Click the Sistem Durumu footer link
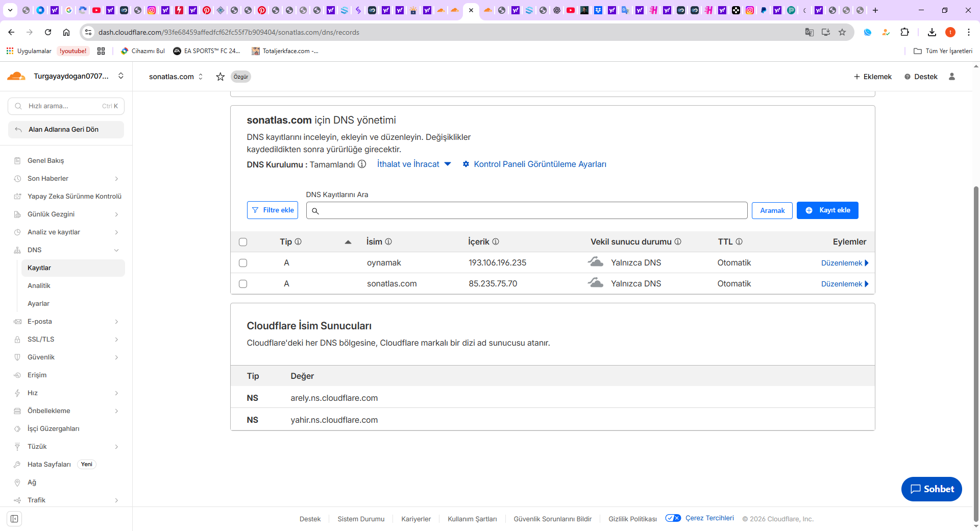The height and width of the screenshot is (531, 980). pos(361,519)
